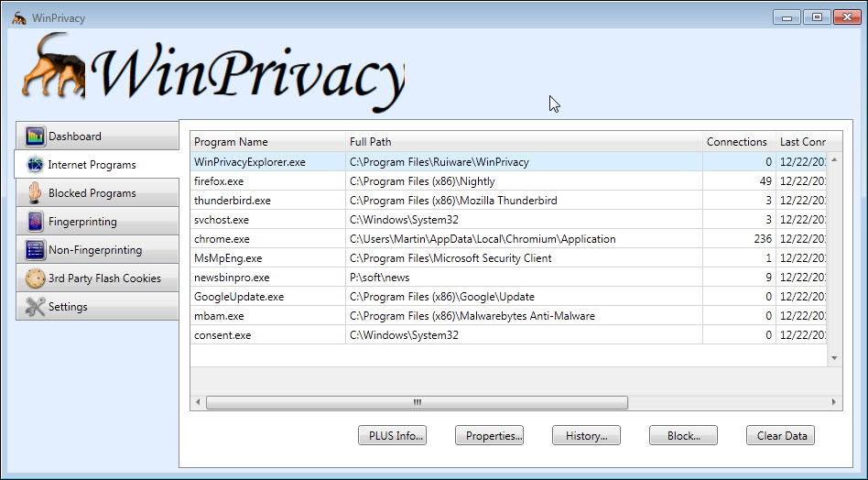Click the vertical scrollbar down arrow
This screenshot has width=868, height=480.
[834, 358]
